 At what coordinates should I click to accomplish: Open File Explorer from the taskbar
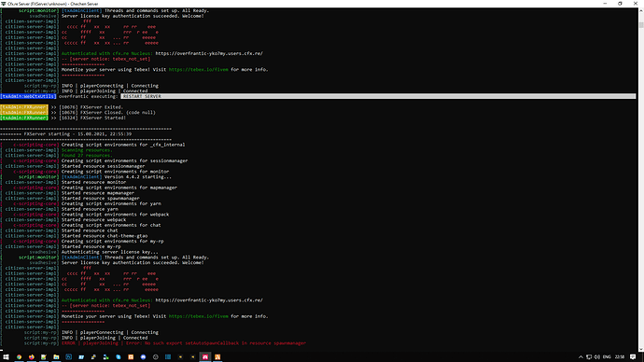56,357
